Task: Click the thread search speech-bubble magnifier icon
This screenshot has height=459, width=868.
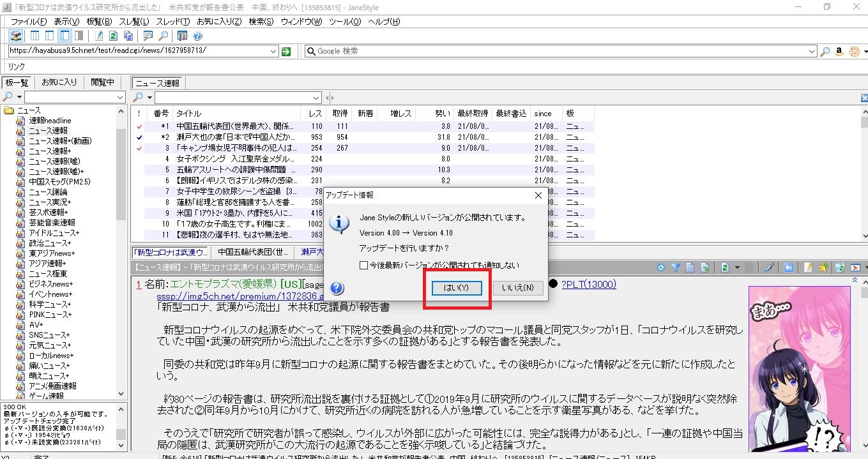Action: tap(148, 35)
